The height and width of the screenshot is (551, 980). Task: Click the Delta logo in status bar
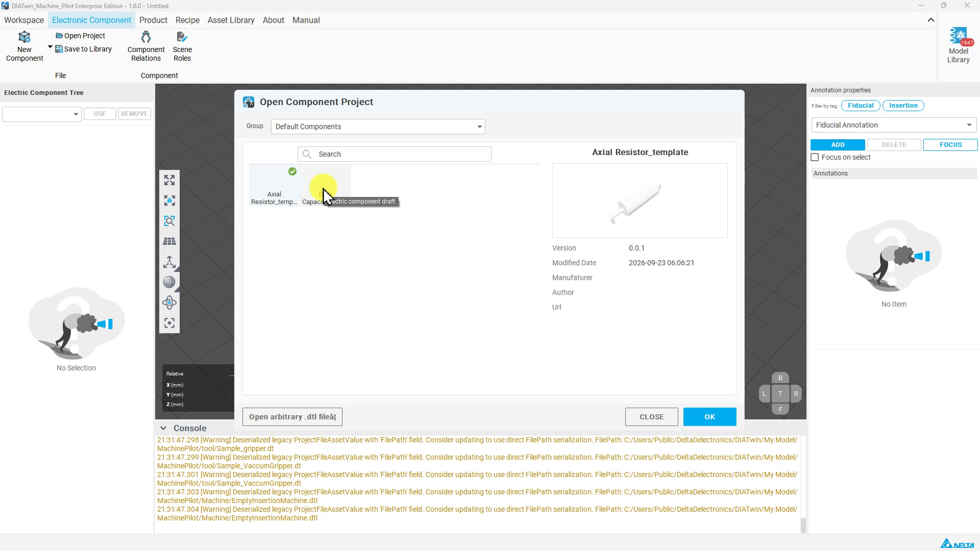pos(958,544)
